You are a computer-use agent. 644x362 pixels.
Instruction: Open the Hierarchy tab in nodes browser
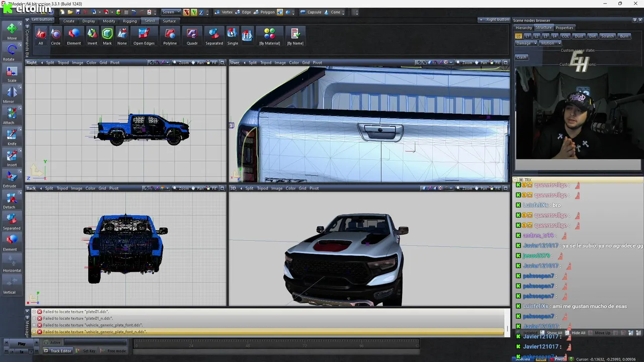click(x=524, y=28)
